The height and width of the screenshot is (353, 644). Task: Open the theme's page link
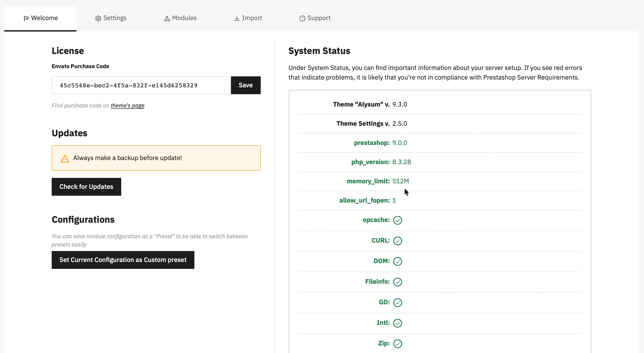point(128,105)
